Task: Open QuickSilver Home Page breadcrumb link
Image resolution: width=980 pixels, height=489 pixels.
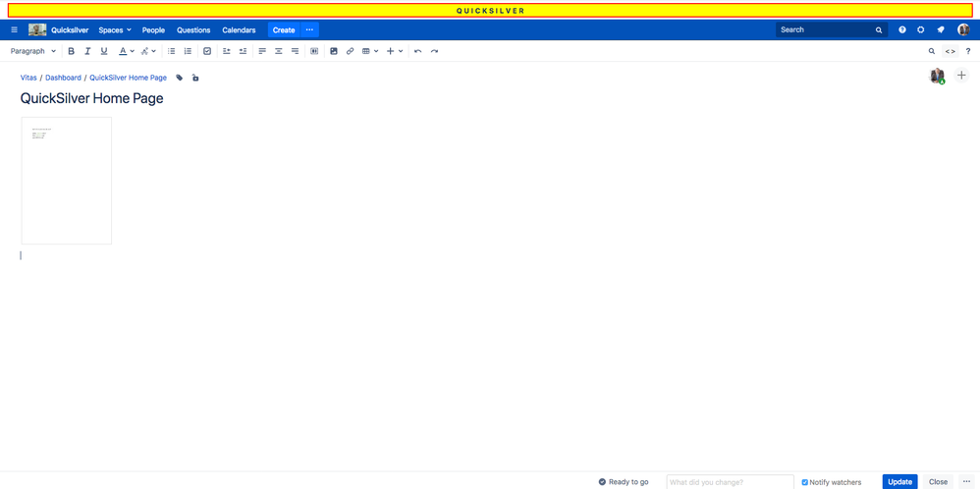Action: [x=128, y=78]
